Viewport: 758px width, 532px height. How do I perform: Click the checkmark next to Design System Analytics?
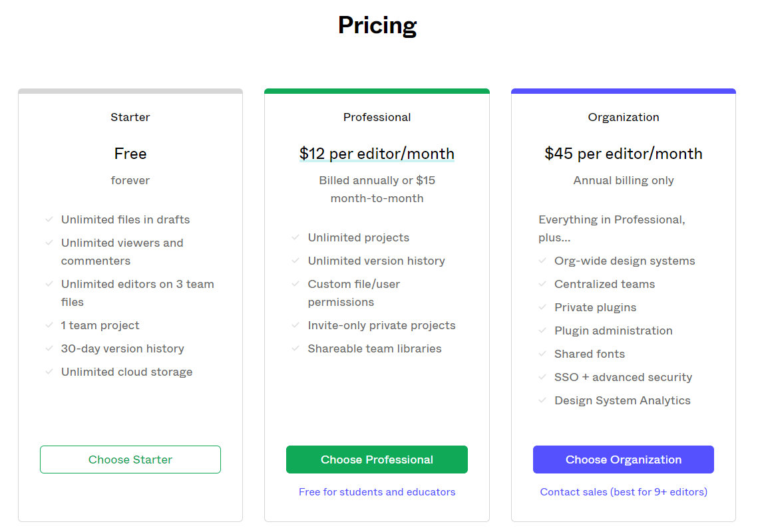542,400
